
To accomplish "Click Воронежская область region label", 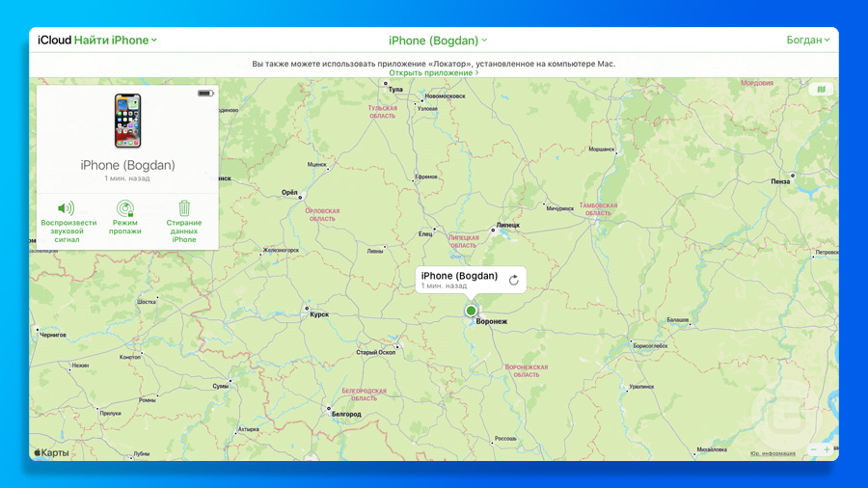I will pyautogui.click(x=526, y=370).
